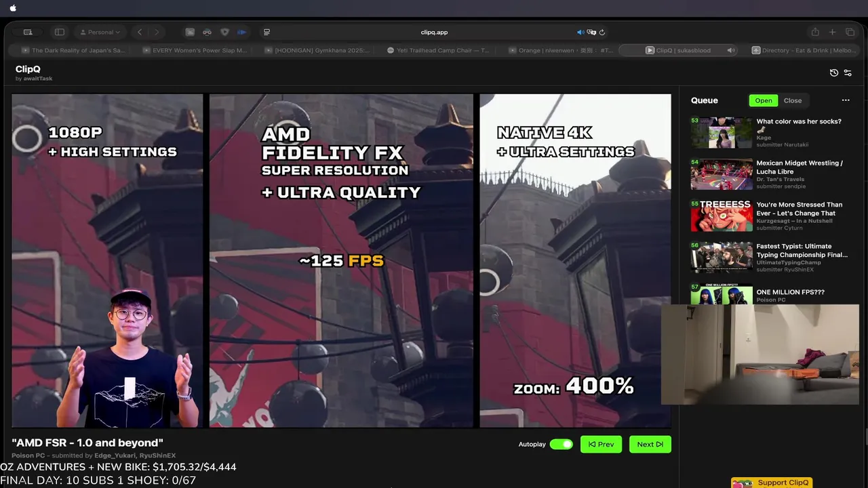Open the ClipQ settings sliders icon
The width and height of the screenshot is (868, 488).
[x=848, y=73]
